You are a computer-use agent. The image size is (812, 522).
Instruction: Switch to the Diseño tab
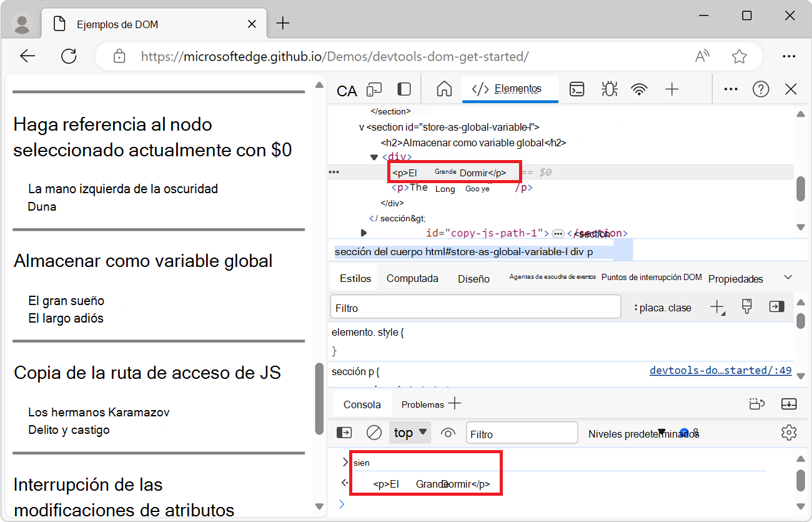tap(473, 279)
